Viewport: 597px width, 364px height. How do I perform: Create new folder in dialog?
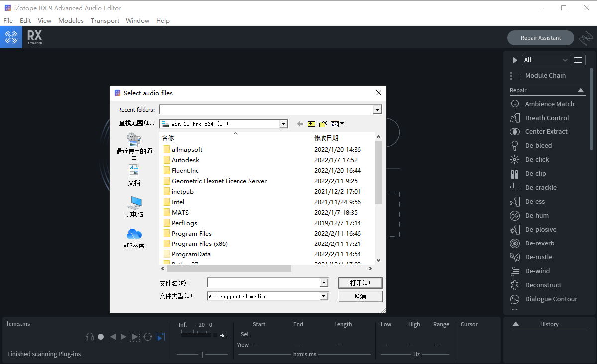point(323,124)
